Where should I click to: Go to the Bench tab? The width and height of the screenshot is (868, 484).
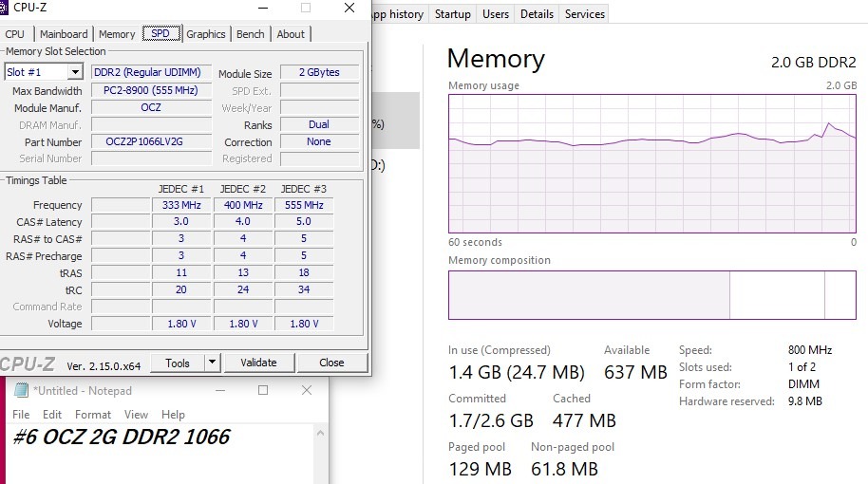pos(251,34)
